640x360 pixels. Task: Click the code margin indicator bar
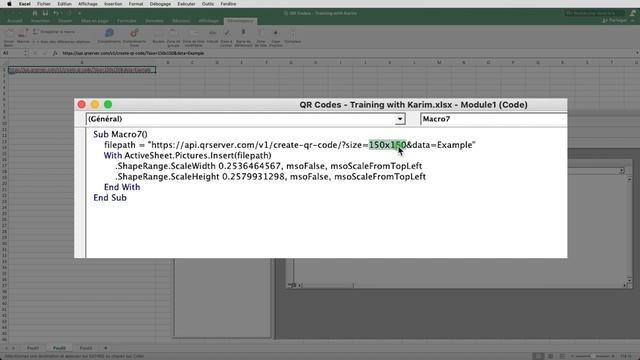coord(80,192)
